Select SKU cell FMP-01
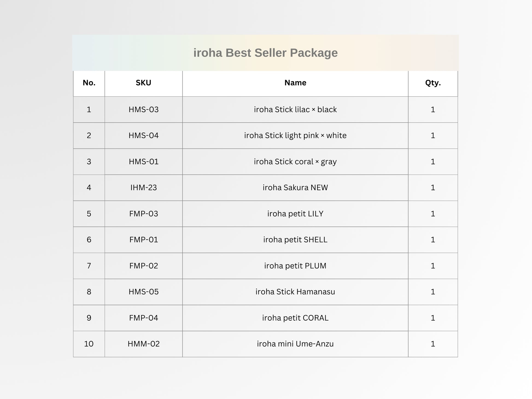Image resolution: width=532 pixels, height=399 pixels. click(144, 240)
